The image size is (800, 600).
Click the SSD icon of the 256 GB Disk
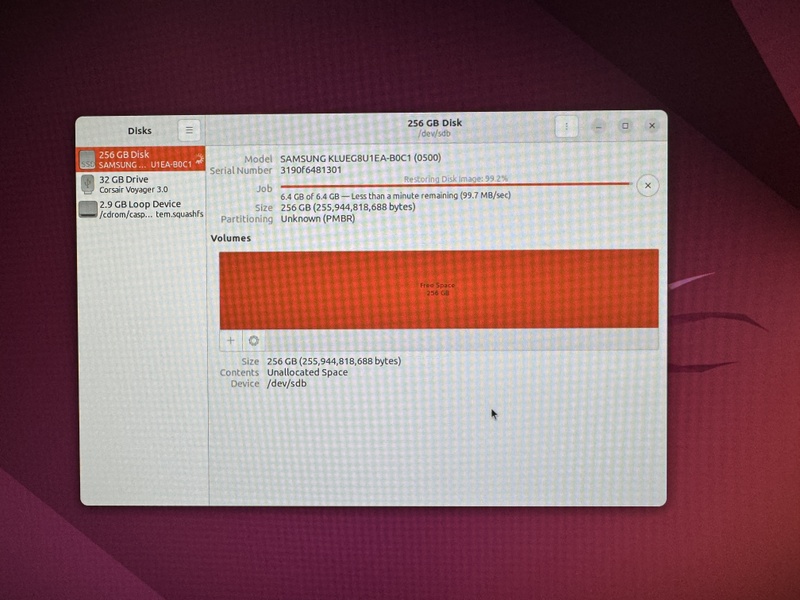click(87, 159)
